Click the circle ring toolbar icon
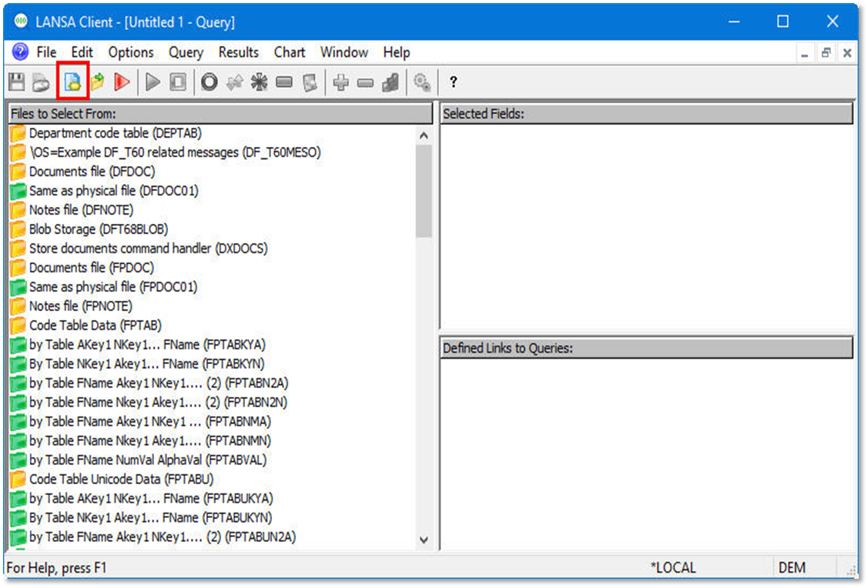 point(209,82)
